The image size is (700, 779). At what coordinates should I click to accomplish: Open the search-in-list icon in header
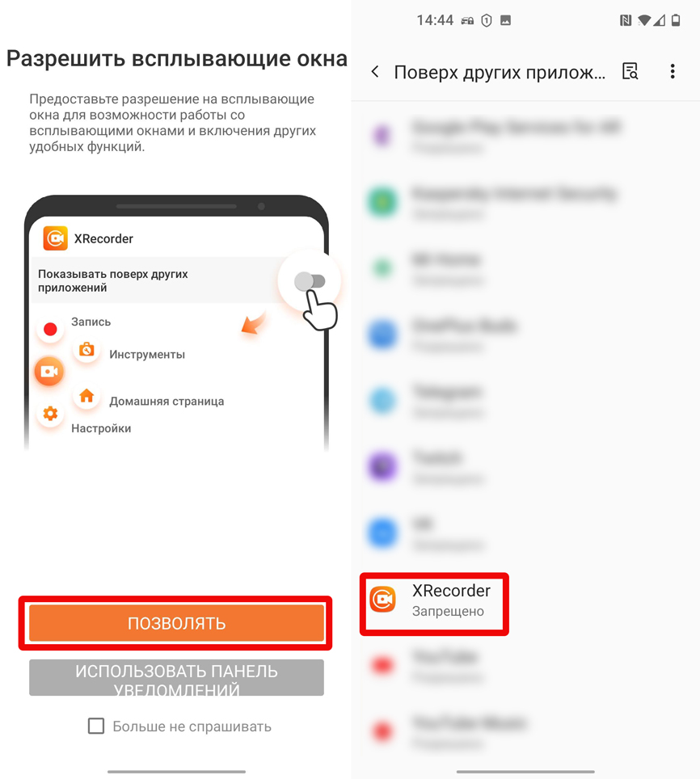pyautogui.click(x=630, y=72)
